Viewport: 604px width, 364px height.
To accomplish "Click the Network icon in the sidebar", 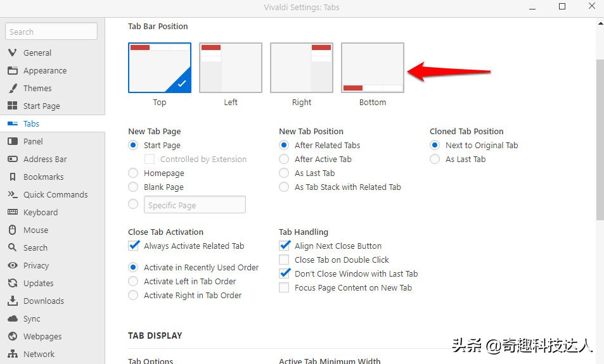I will pyautogui.click(x=12, y=354).
